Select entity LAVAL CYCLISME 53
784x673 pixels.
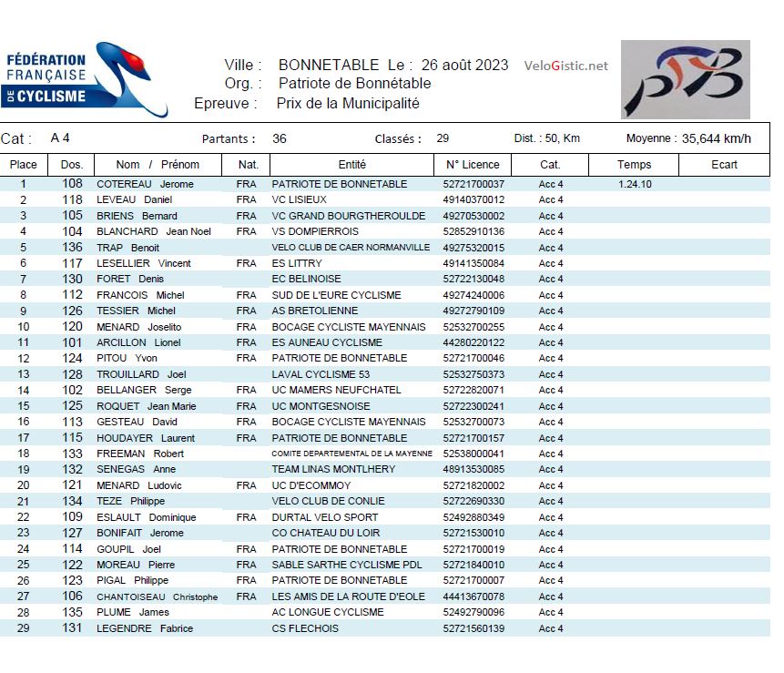coord(321,374)
